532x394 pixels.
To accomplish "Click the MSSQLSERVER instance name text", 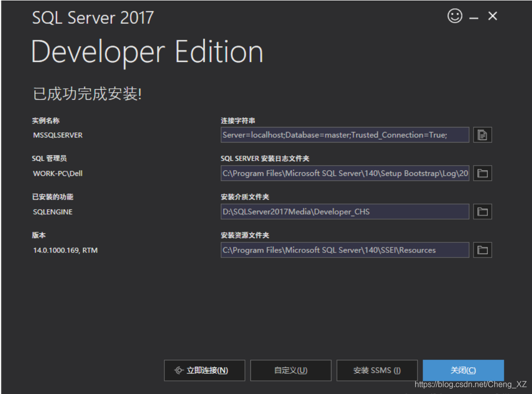I will coord(57,135).
